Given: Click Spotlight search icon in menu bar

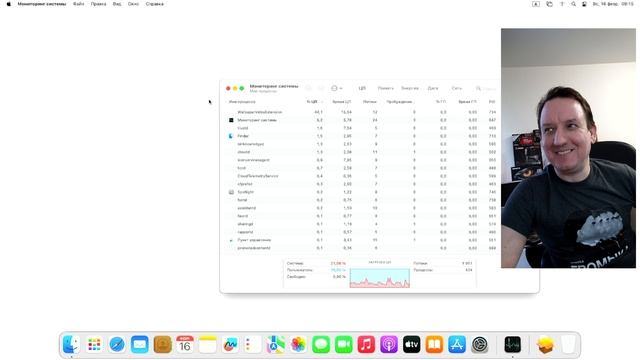Looking at the screenshot, I should click(x=573, y=4).
